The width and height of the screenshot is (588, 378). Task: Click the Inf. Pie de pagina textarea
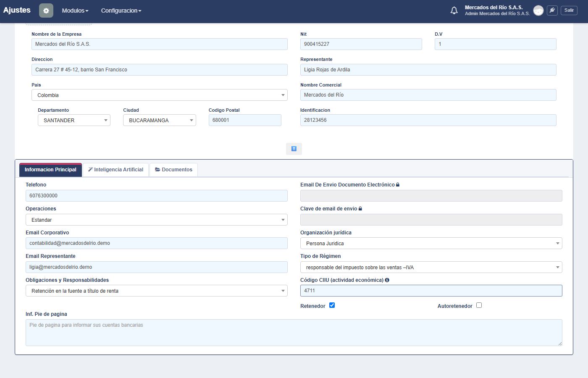pos(294,333)
